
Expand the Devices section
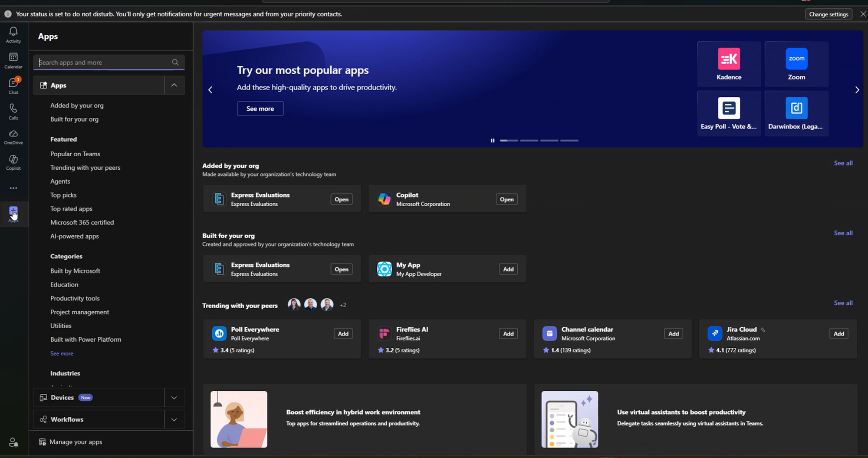pyautogui.click(x=174, y=398)
